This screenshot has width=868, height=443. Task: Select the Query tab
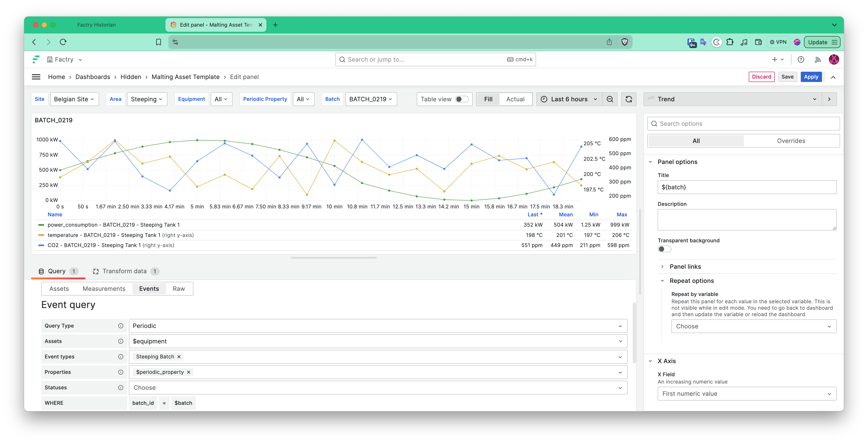58,271
